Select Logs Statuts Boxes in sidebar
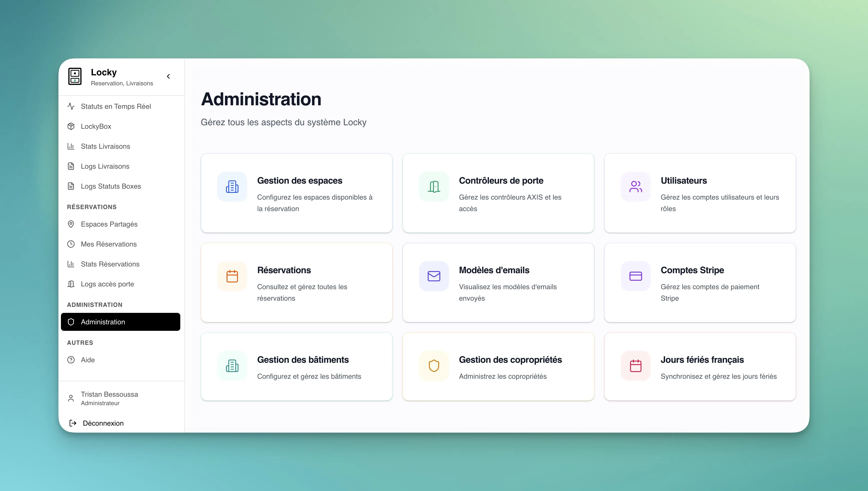868x491 pixels. 120,186
